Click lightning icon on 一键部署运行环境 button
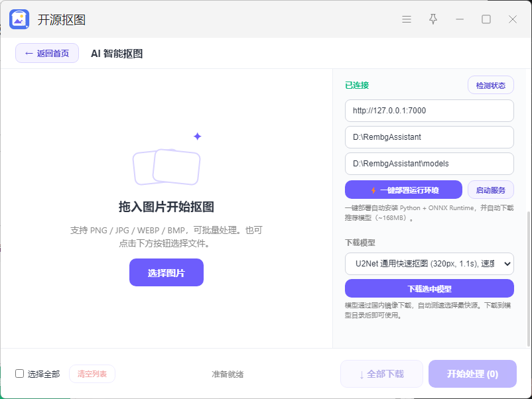 [373, 190]
